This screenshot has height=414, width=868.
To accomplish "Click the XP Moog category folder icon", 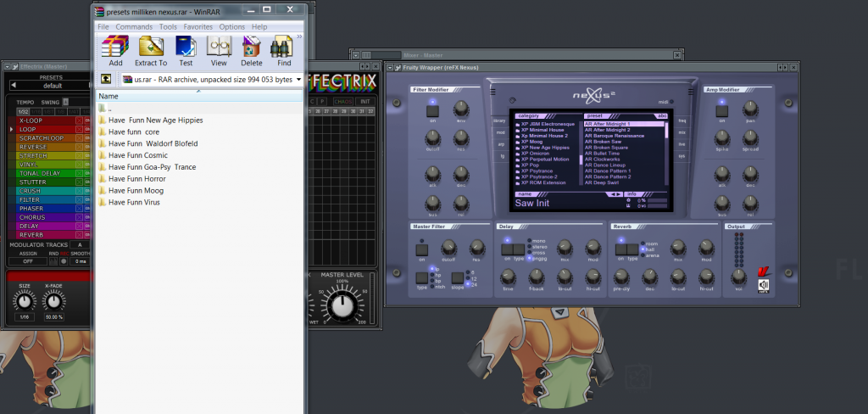I will tap(518, 142).
